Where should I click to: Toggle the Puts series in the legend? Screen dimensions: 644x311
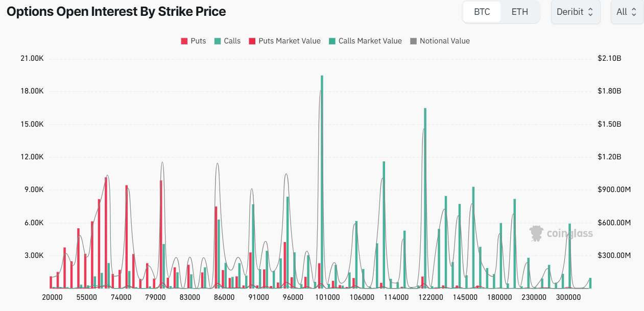tap(194, 41)
